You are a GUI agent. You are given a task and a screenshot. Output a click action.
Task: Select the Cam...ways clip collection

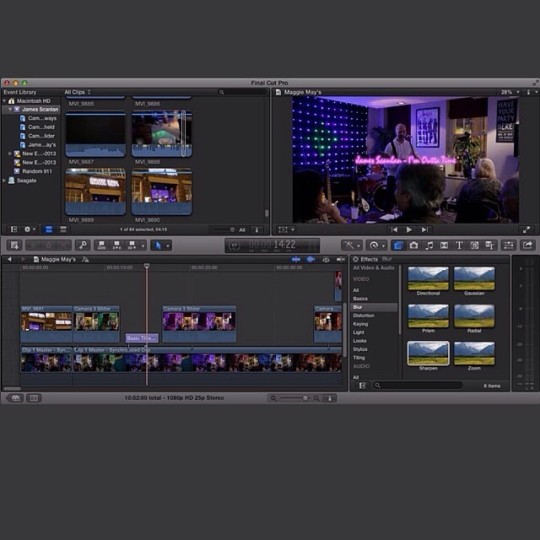pyautogui.click(x=38, y=118)
